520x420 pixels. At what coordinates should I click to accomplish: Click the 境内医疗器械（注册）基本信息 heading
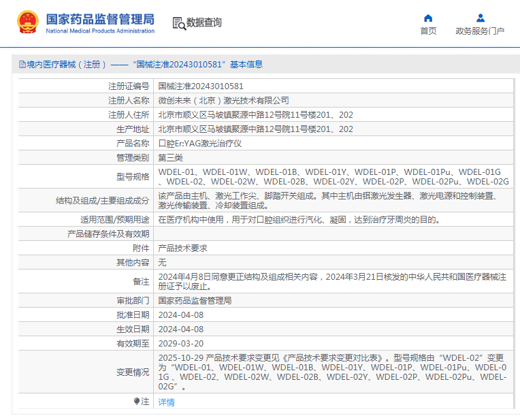coord(142,65)
